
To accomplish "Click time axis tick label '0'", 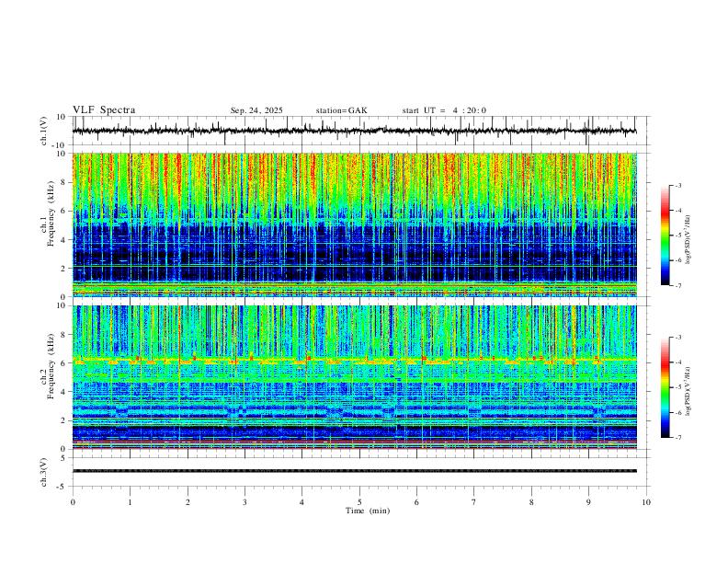I will tap(73, 502).
